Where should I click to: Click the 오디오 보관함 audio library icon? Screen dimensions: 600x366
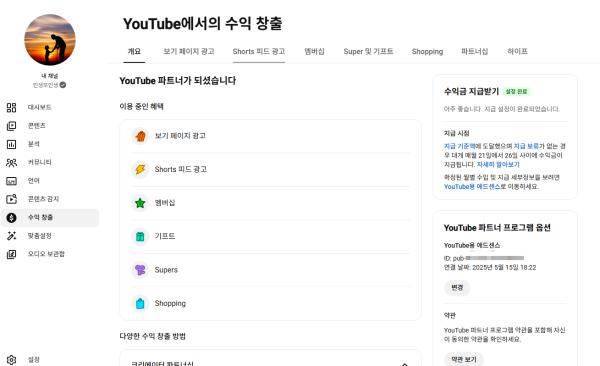coord(11,254)
